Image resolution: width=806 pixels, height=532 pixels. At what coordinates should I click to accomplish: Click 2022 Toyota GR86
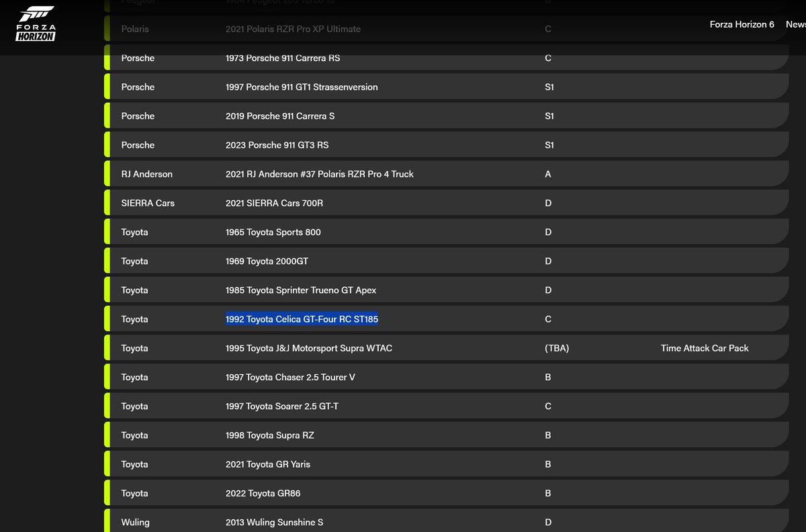[x=263, y=493]
